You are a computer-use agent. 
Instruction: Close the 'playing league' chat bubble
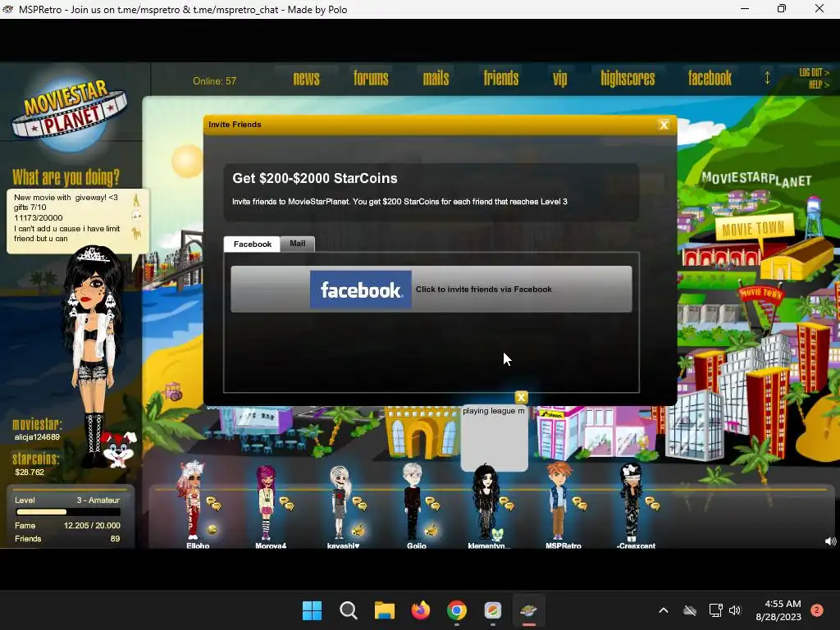click(521, 398)
